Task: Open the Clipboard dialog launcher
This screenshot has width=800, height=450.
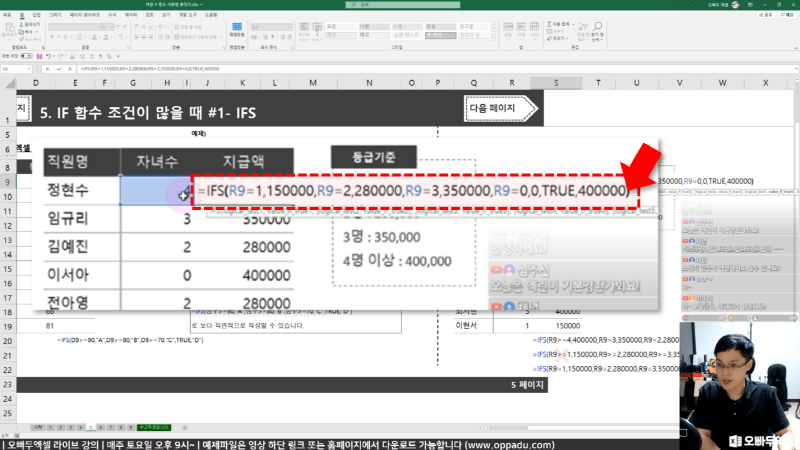Action: 43,47
